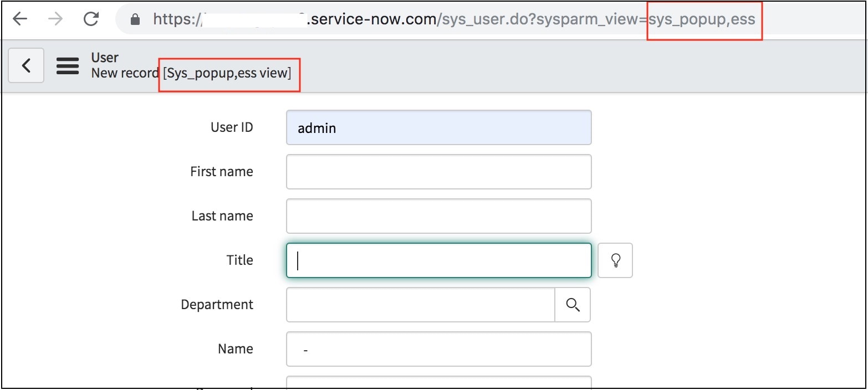
Task: Open the additional actions hamburger menu
Action: click(x=67, y=65)
